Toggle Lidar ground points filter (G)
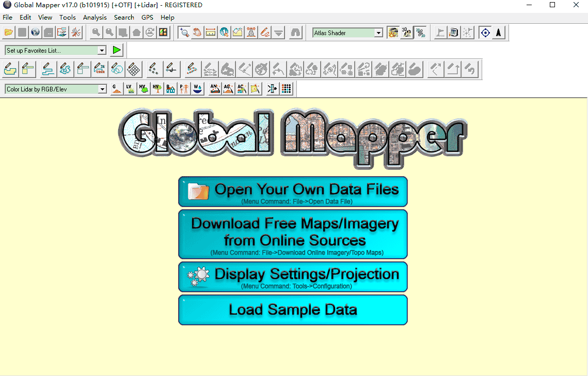The image size is (588, 376). (x=117, y=89)
